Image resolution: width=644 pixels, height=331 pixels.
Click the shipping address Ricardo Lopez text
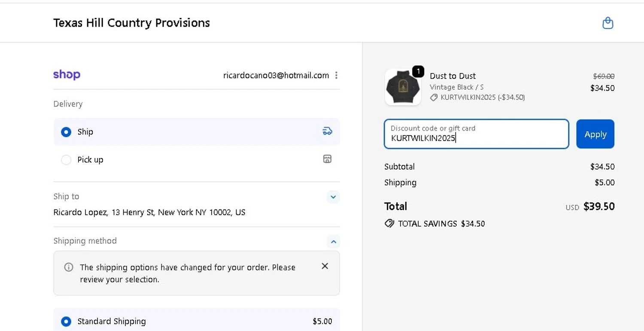149,213
